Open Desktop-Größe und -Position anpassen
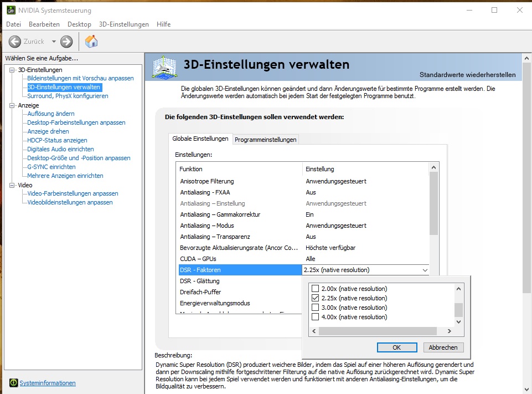 coord(79,158)
